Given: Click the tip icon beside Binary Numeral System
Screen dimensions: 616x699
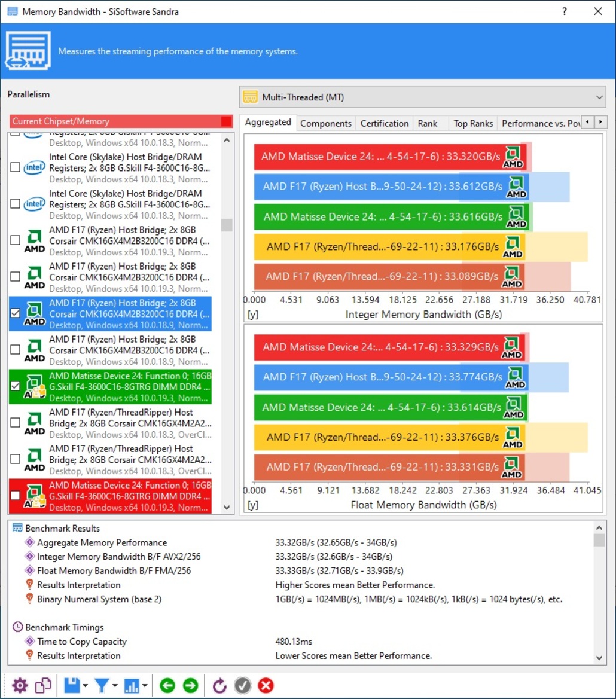Looking at the screenshot, I should (x=29, y=599).
